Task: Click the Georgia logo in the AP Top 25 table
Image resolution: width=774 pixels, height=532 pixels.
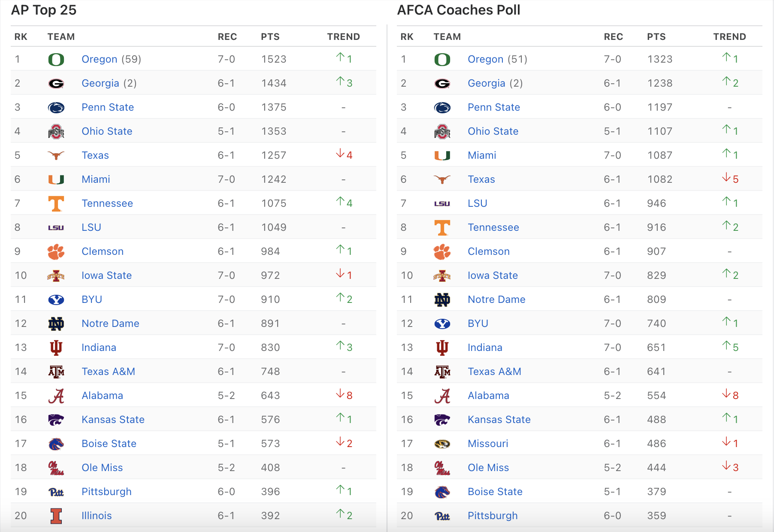Action: 56,83
